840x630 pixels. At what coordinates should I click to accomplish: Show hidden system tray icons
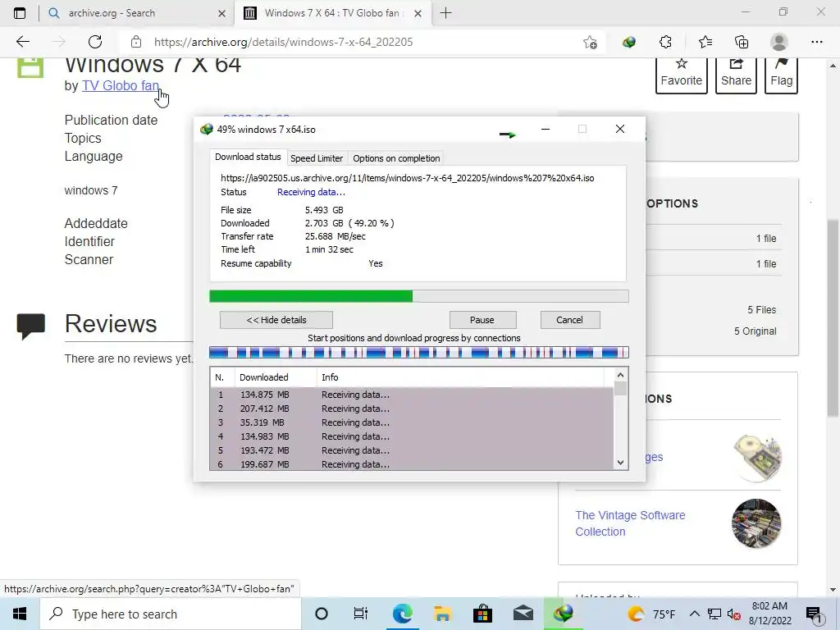[694, 614]
